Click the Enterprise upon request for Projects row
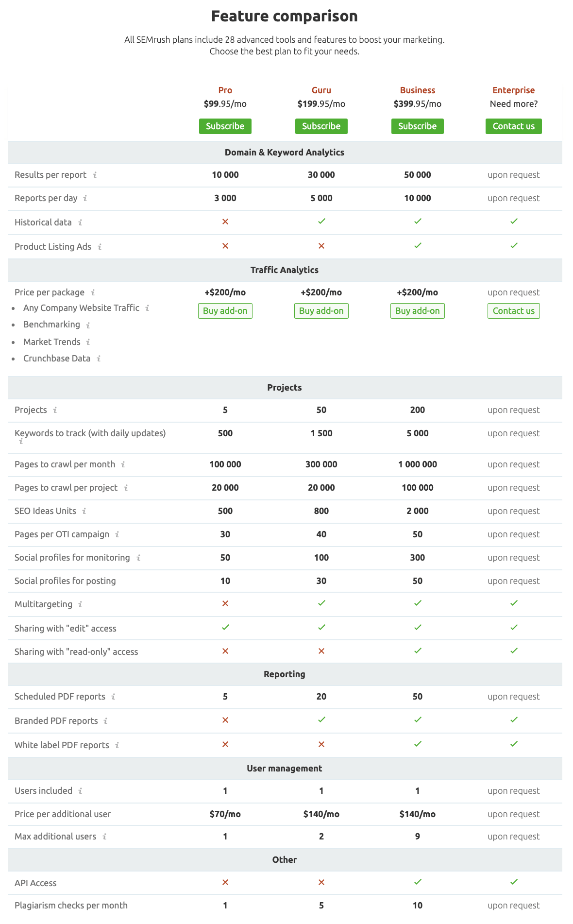Image resolution: width=573 pixels, height=924 pixels. (x=514, y=410)
